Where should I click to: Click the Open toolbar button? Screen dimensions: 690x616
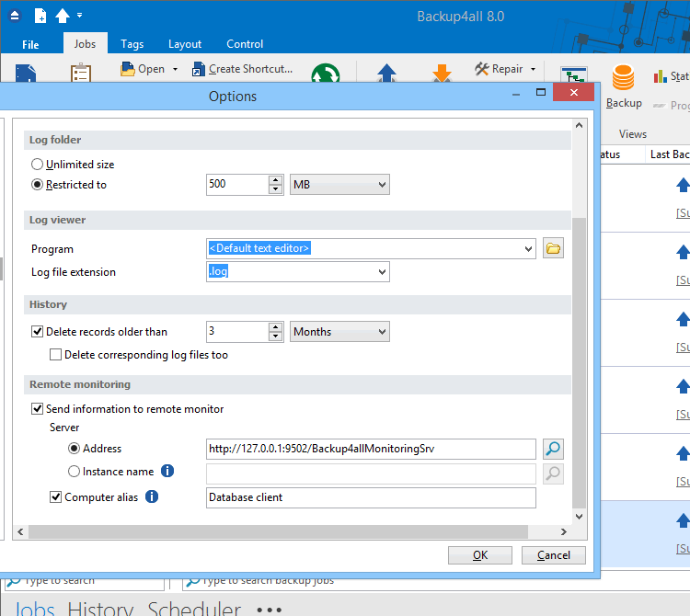click(x=143, y=69)
